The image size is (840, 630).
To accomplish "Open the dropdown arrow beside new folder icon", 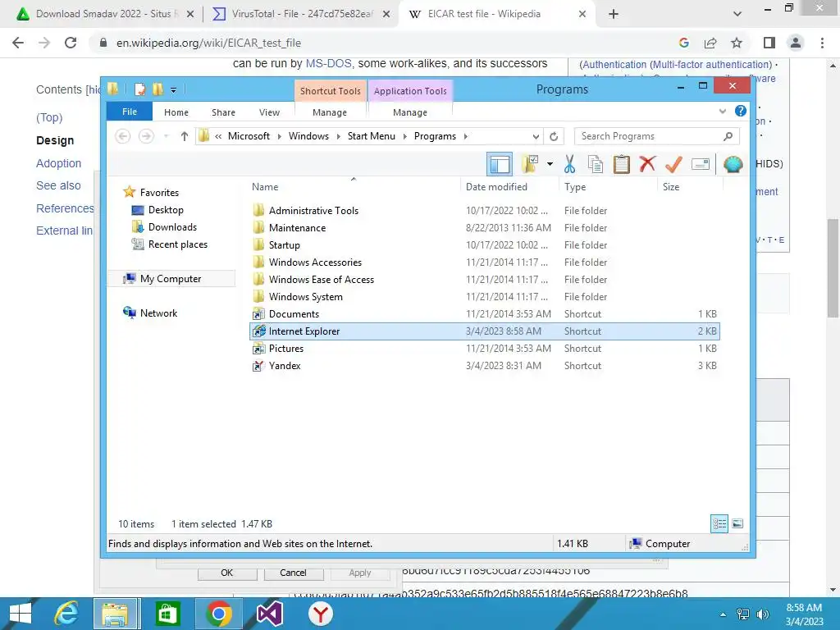I will point(550,164).
